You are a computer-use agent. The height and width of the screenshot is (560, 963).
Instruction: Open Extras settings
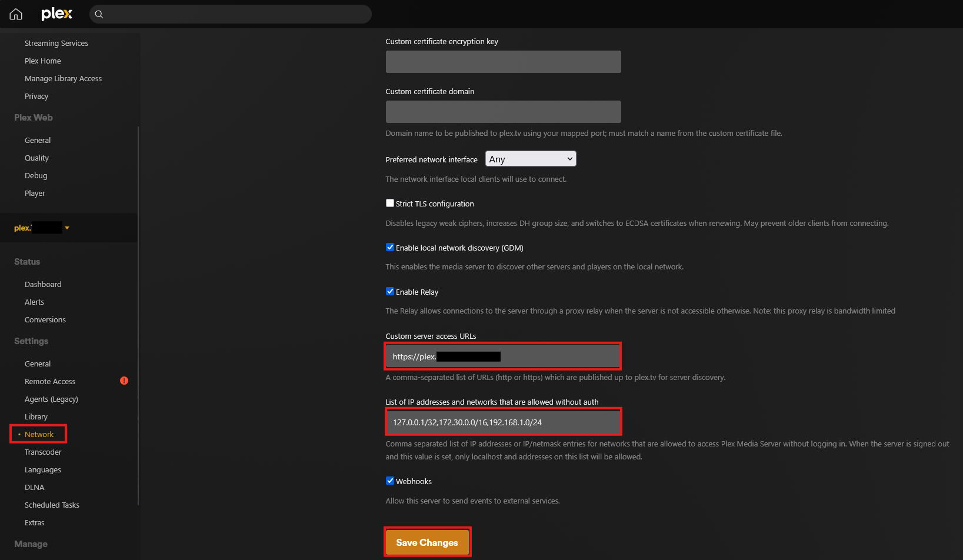click(35, 522)
